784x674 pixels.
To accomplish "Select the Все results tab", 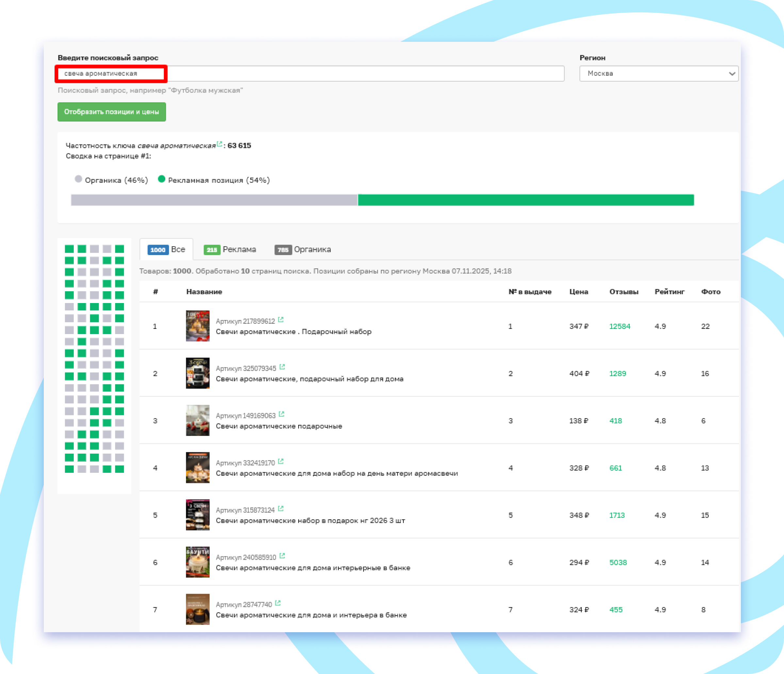I will tap(167, 249).
